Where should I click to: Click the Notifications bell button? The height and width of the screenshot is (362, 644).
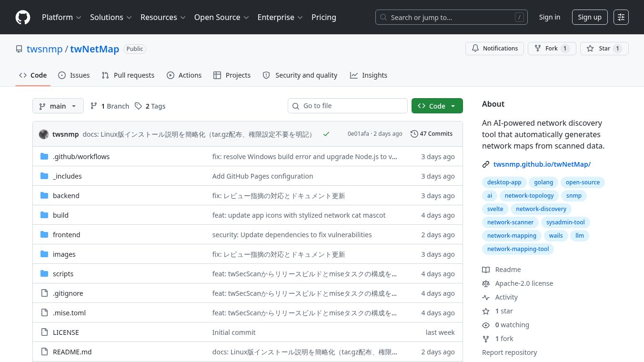495,49
